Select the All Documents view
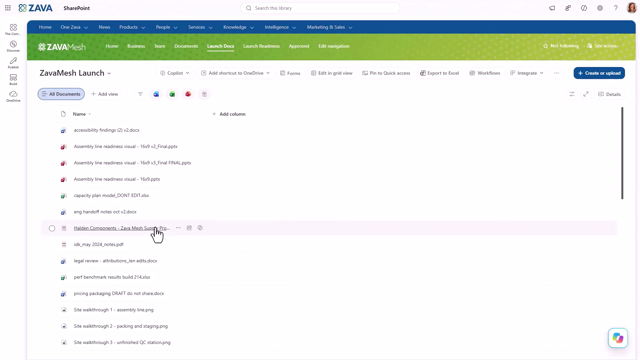Screen dimensions: 640x360 click(x=61, y=94)
